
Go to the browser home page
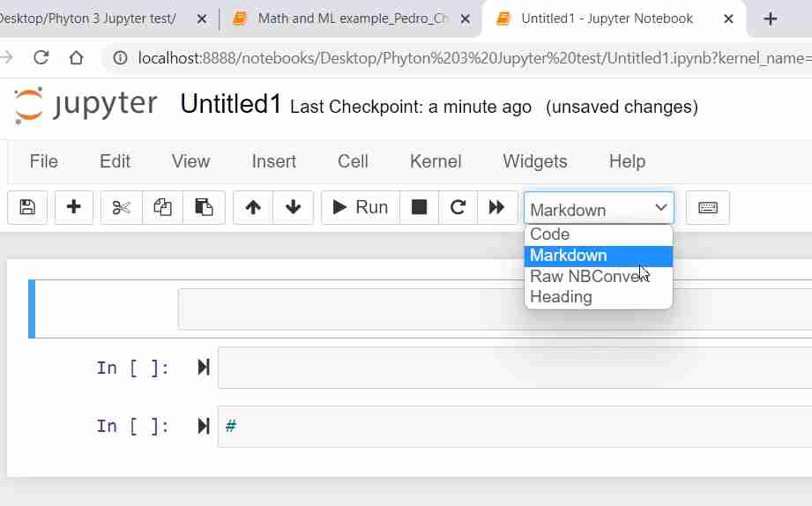[x=76, y=57]
